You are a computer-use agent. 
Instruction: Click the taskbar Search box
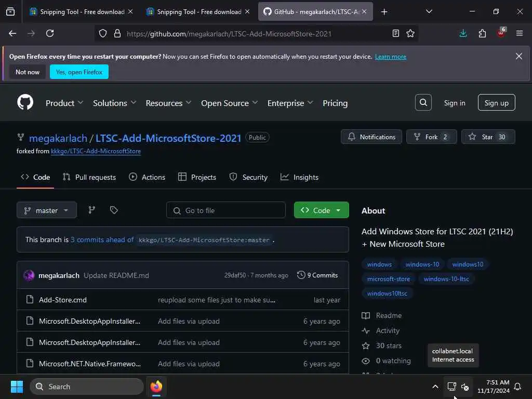tap(87, 387)
